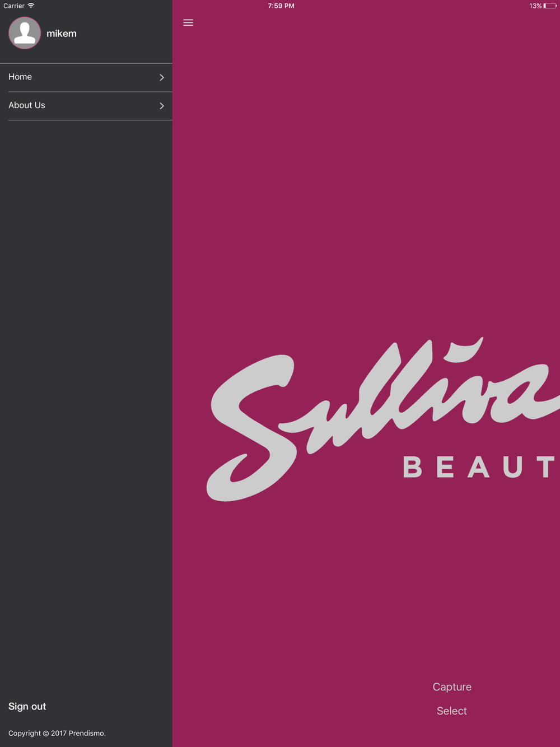Viewport: 560px width, 747px height.
Task: Expand the Home row chevron
Action: coord(162,77)
